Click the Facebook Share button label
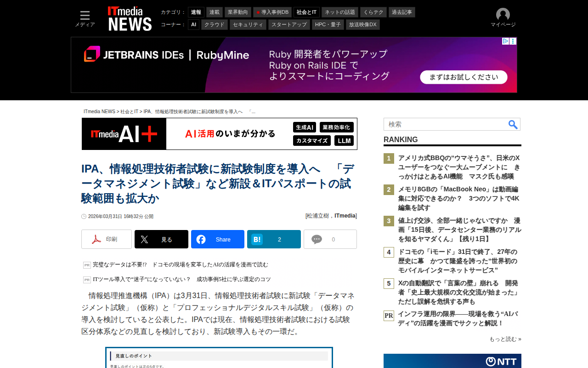588x368 pixels. coord(223,240)
